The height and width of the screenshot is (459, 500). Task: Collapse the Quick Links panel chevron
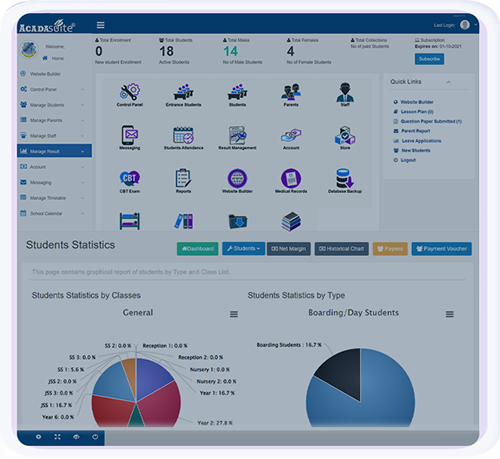448,82
